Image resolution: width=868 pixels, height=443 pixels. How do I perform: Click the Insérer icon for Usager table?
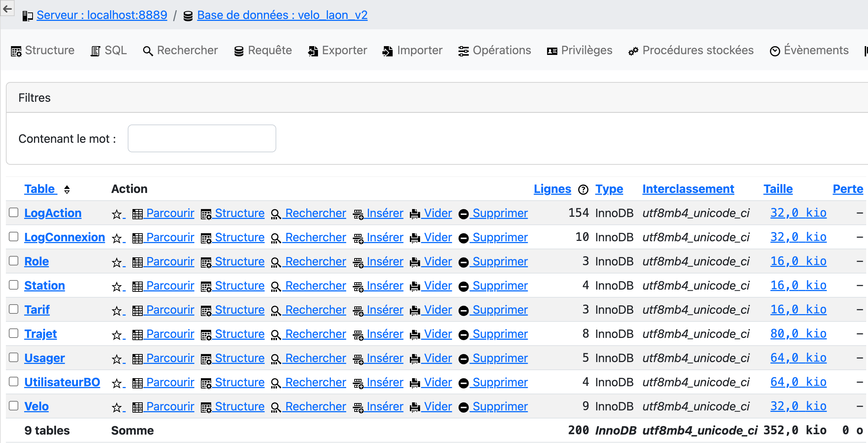(x=358, y=359)
